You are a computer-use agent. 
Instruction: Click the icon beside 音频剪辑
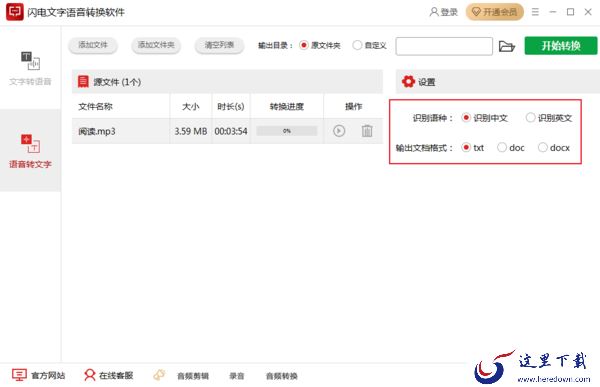pos(159,375)
